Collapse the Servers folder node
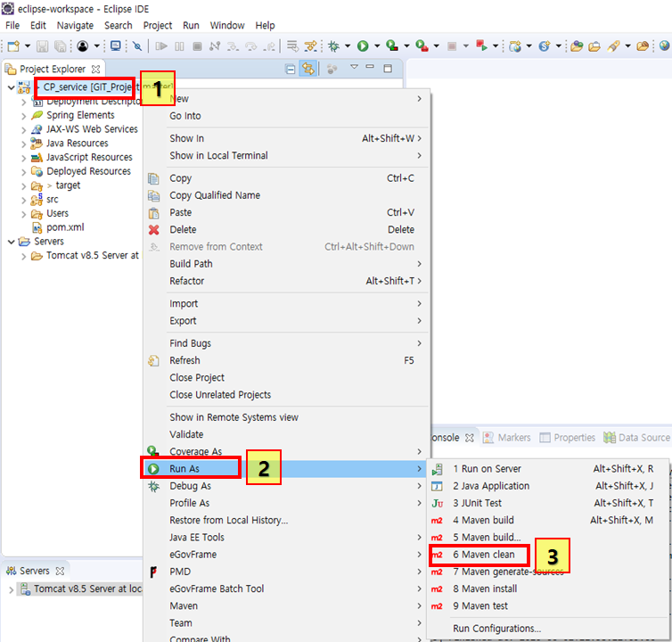Image resolution: width=672 pixels, height=642 pixels. click(x=11, y=242)
